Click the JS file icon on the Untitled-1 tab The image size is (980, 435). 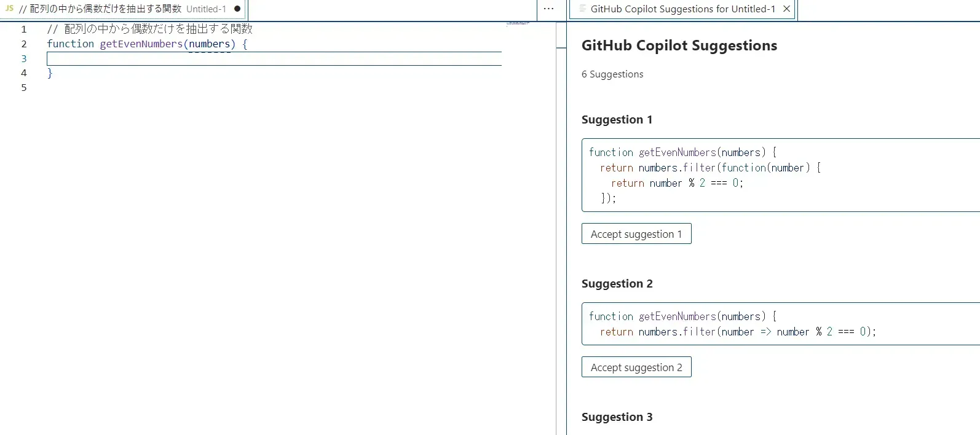9,9
